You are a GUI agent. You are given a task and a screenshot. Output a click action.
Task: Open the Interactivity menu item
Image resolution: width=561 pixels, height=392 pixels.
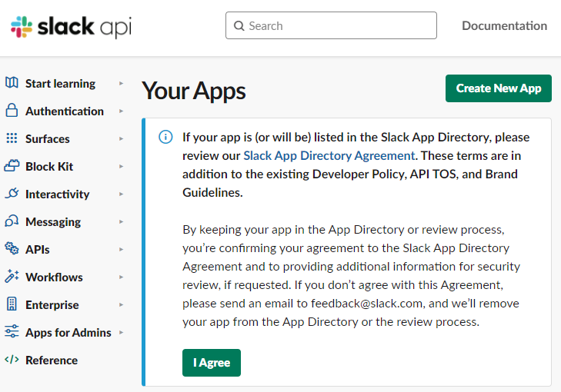pyautogui.click(x=57, y=194)
